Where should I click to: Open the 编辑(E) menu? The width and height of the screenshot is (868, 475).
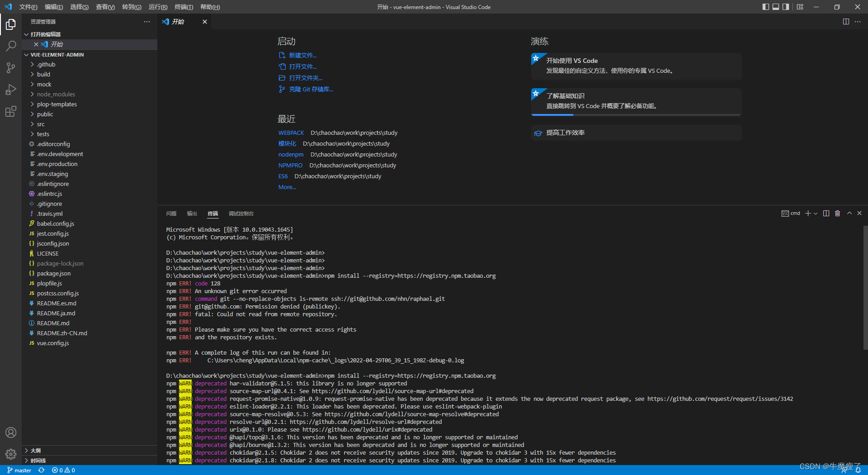point(54,7)
